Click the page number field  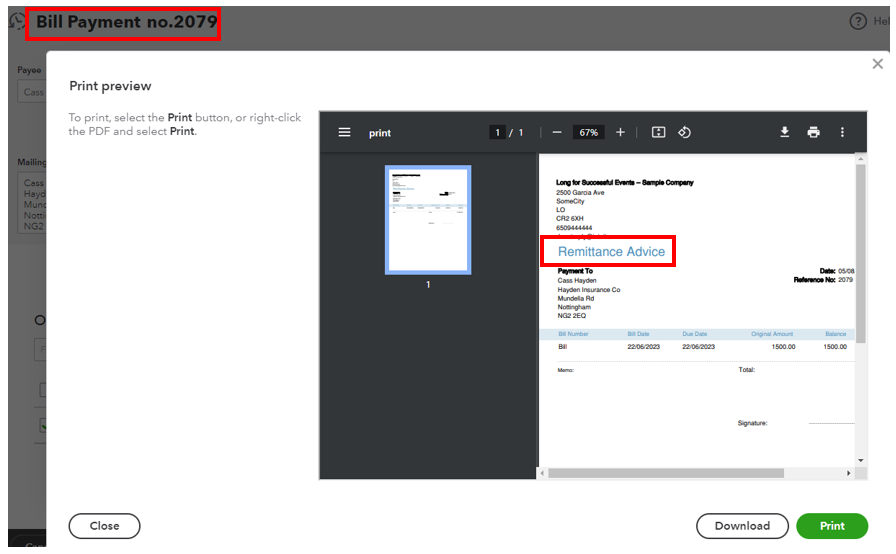coord(497,132)
